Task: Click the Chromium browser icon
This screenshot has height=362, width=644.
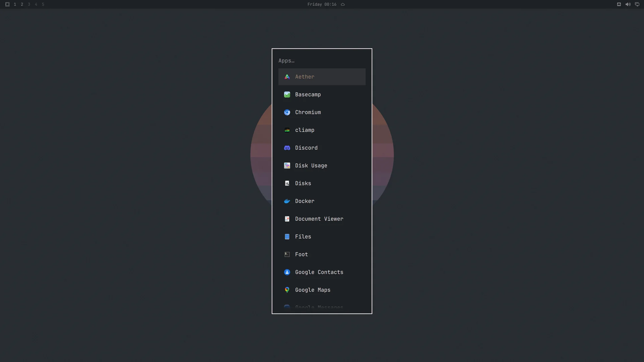Action: [287, 112]
